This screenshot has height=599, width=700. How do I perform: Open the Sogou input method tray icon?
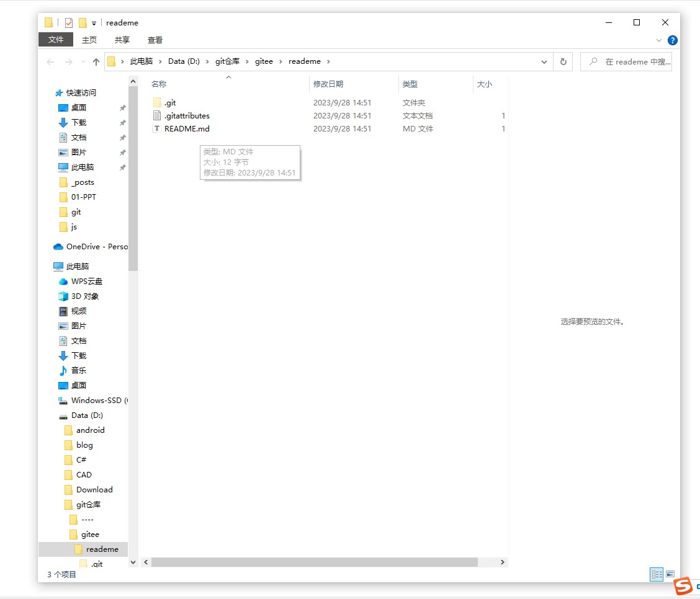[683, 586]
